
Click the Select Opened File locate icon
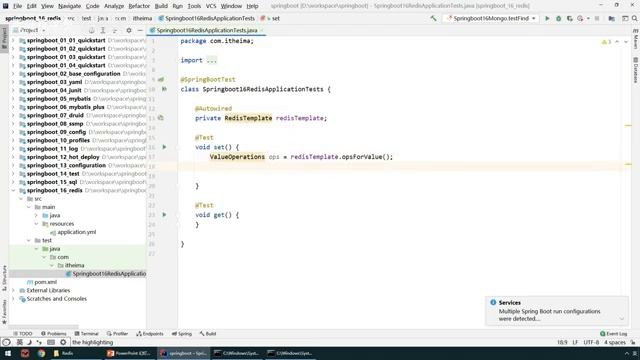(x=91, y=30)
